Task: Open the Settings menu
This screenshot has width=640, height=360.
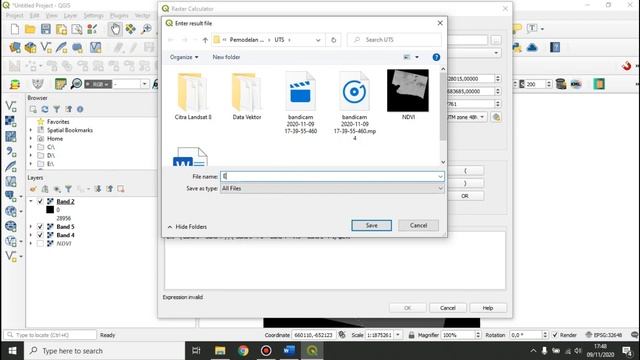Action: [x=93, y=16]
